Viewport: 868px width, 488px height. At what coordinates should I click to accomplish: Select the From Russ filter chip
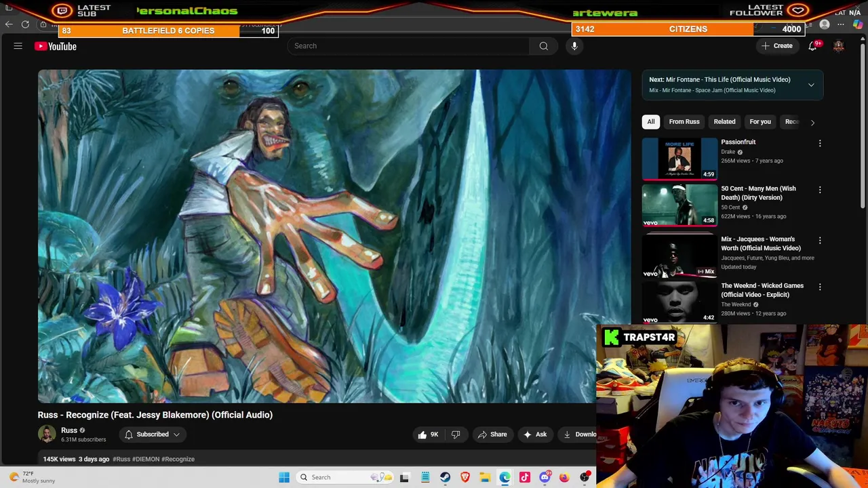tap(684, 122)
